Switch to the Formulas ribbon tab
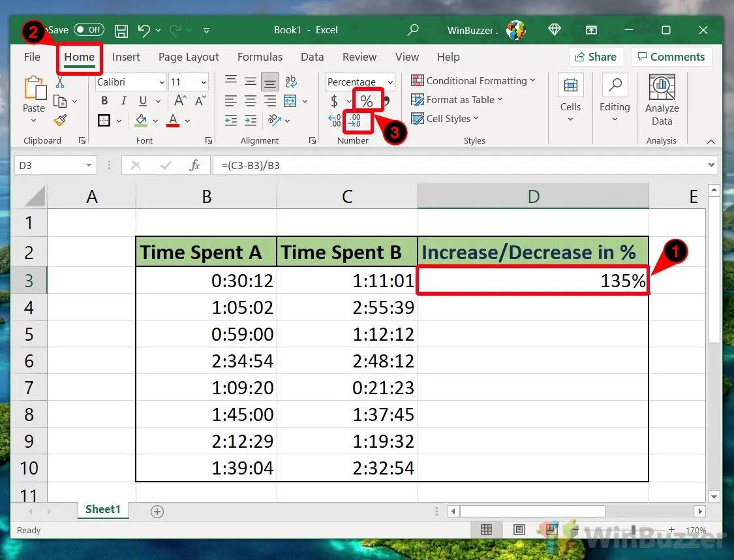The image size is (734, 560). pos(260,57)
